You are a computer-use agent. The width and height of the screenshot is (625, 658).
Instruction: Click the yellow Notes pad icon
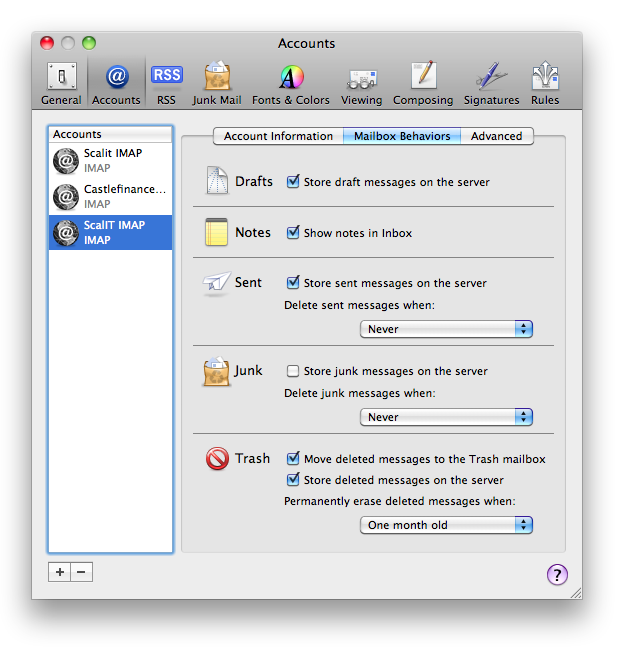click(217, 232)
